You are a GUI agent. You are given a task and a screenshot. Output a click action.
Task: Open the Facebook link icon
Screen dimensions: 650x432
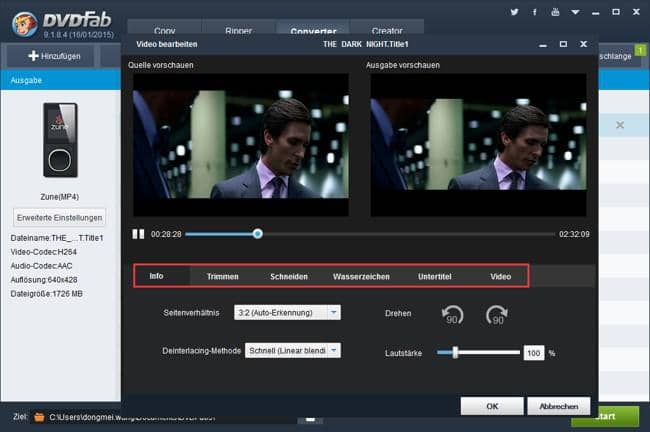pos(535,12)
